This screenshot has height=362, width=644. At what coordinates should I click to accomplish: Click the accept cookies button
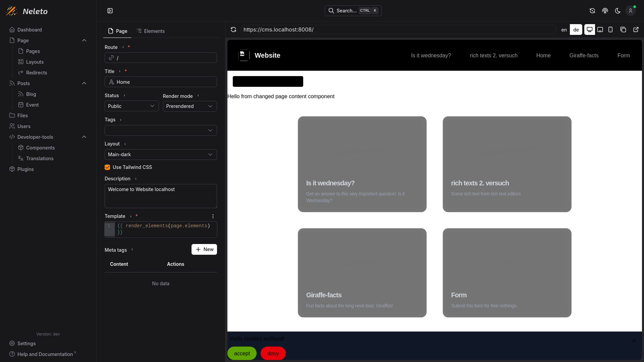pyautogui.click(x=242, y=353)
